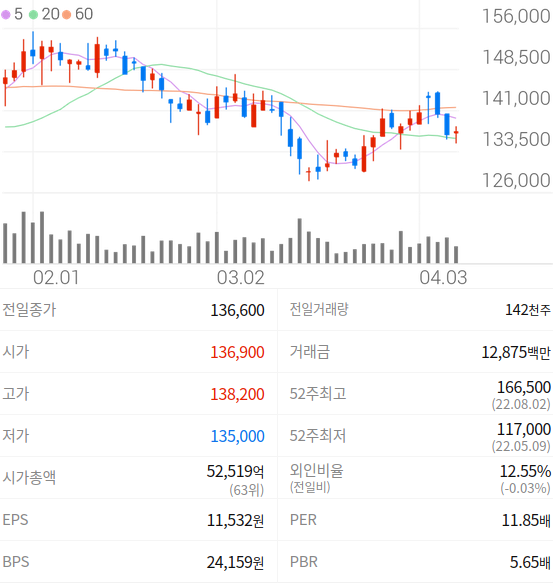Click the 52-week low date (22.05.09)
The width and height of the screenshot is (553, 583).
coord(521,446)
